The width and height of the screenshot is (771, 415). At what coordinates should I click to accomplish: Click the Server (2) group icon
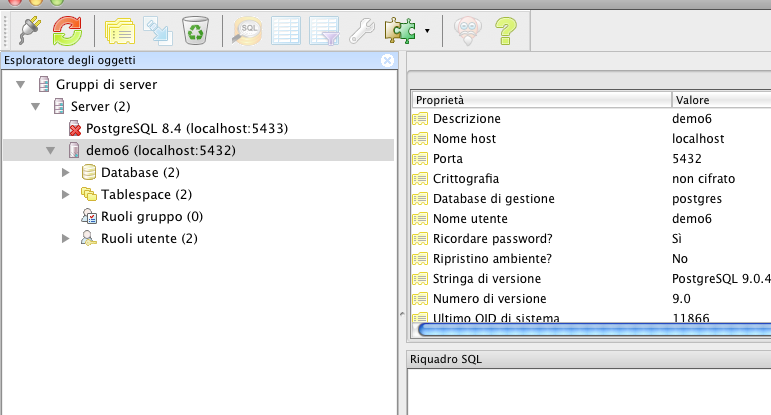59,106
